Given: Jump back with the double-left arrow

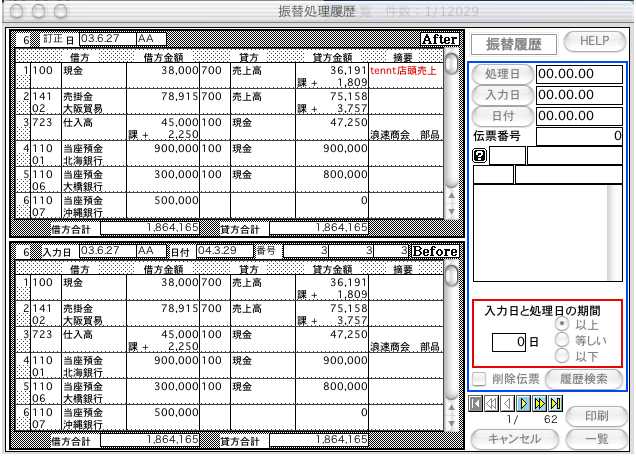Looking at the screenshot, I should [x=491, y=402].
